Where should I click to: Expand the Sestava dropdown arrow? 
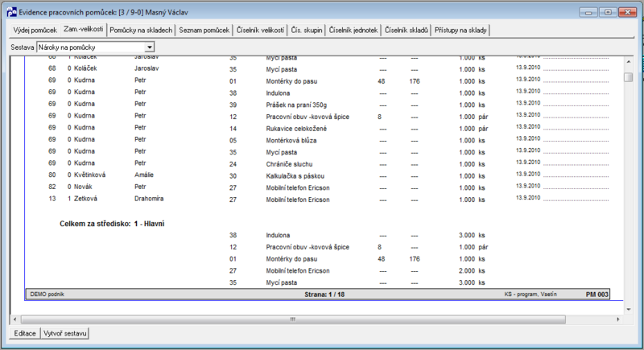tap(150, 47)
